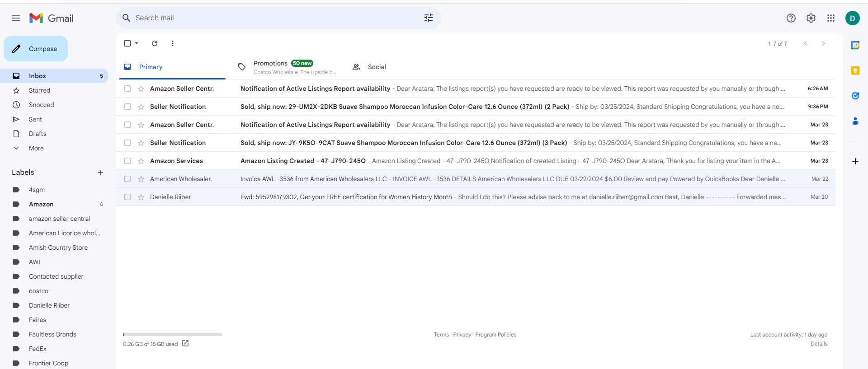Select the 3 Pack Suave Shampoo email
Screen dimensions: 868x369
[x=127, y=143]
